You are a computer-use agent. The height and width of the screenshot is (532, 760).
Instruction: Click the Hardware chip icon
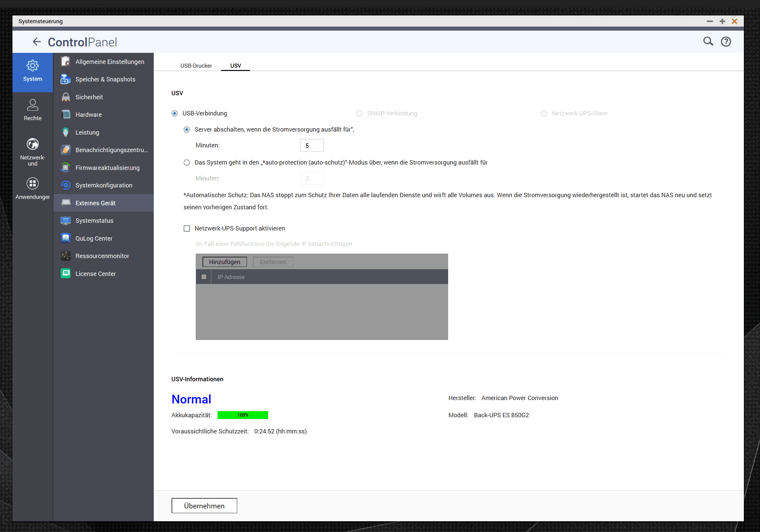coord(66,115)
